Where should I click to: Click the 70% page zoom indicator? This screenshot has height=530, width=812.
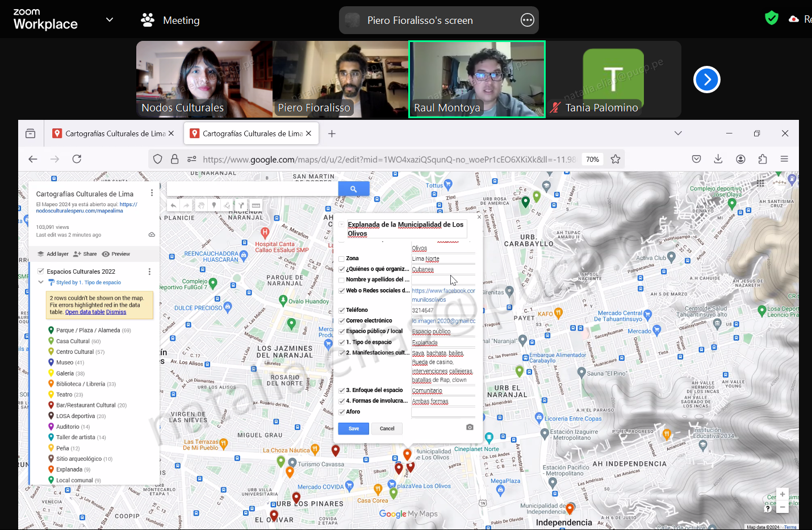click(592, 159)
